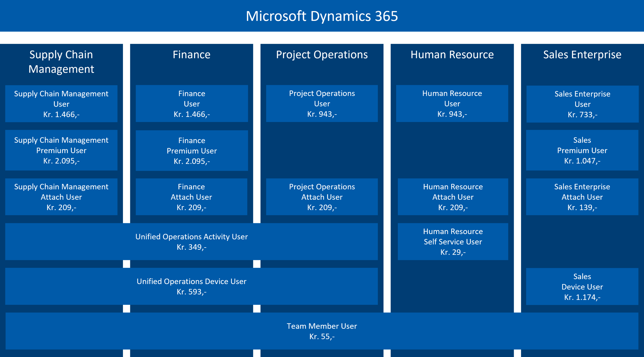Click Team Member User Kr. 55 bar
Image resolution: width=644 pixels, height=357 pixels.
click(x=322, y=331)
